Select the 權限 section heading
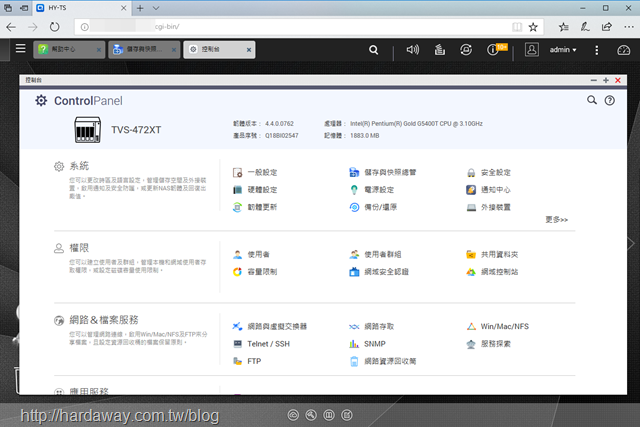This screenshot has height=427, width=640. [79, 248]
